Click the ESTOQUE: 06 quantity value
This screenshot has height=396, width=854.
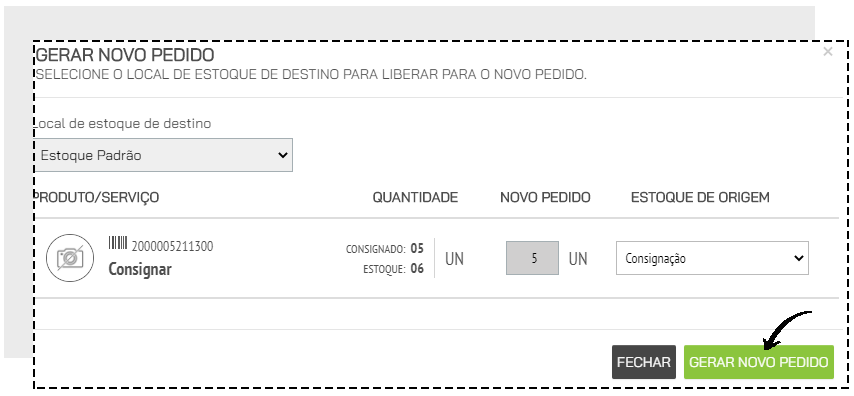point(393,269)
